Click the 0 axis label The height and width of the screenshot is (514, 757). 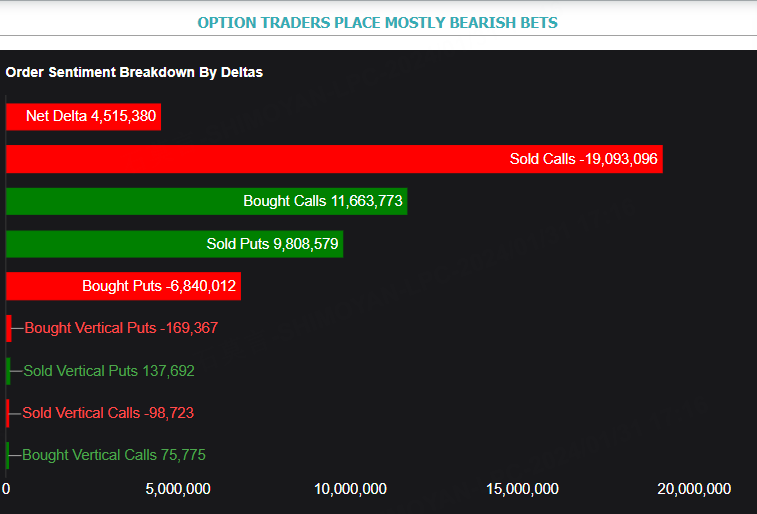coord(6,489)
